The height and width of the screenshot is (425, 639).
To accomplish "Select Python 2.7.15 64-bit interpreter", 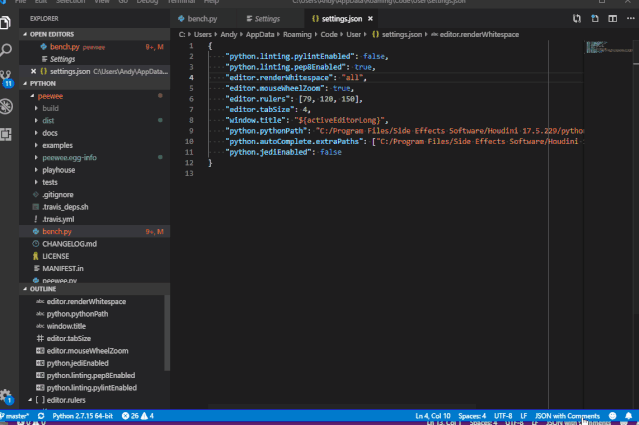I will (82, 416).
